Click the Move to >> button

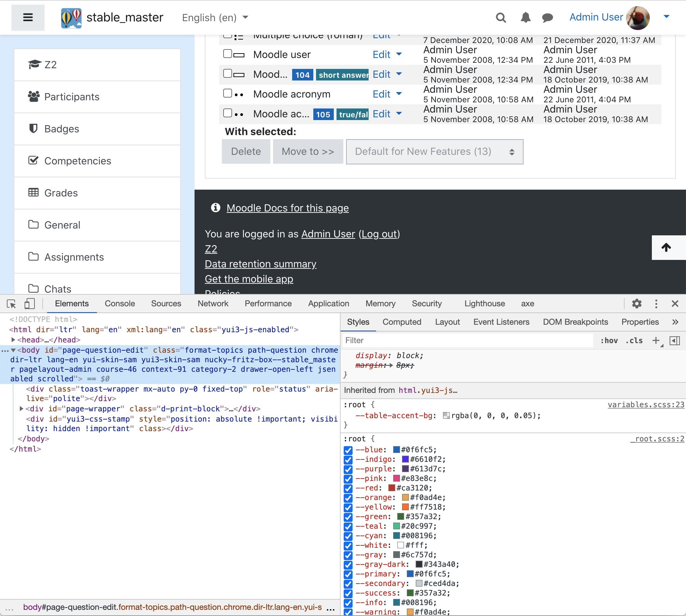pos(308,151)
